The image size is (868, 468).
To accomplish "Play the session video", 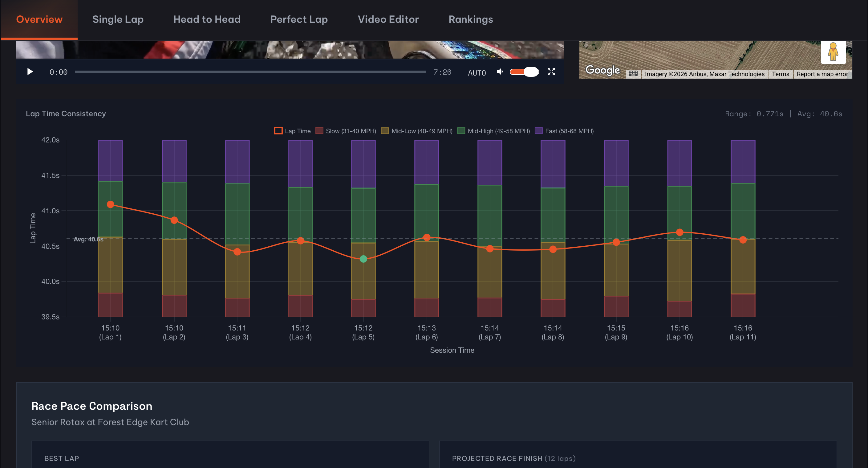I will tap(30, 72).
